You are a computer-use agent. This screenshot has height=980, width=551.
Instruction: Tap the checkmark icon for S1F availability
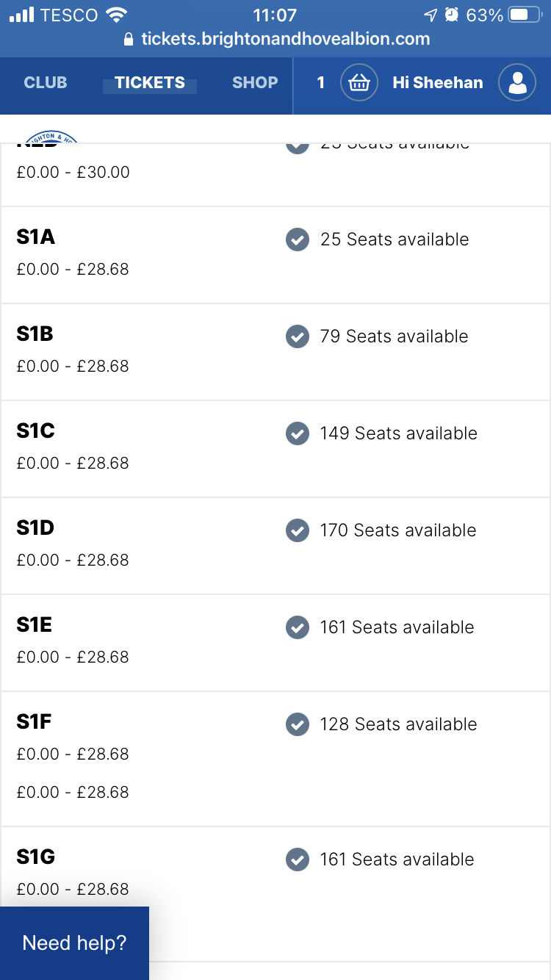click(x=297, y=724)
